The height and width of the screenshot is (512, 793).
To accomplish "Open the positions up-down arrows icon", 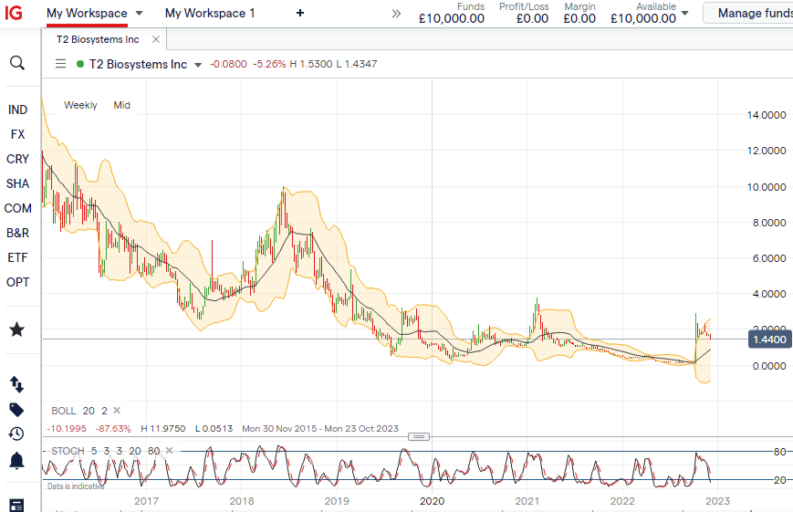I will tap(17, 385).
